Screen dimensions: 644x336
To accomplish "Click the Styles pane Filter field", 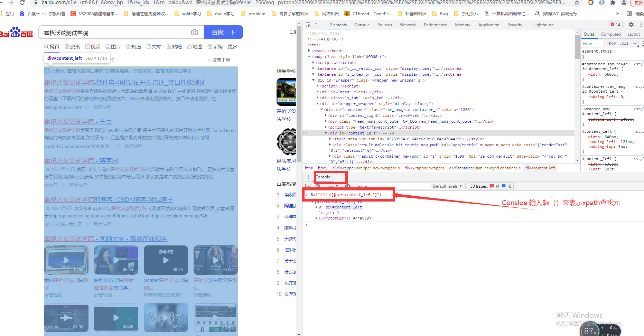I will (x=592, y=43).
